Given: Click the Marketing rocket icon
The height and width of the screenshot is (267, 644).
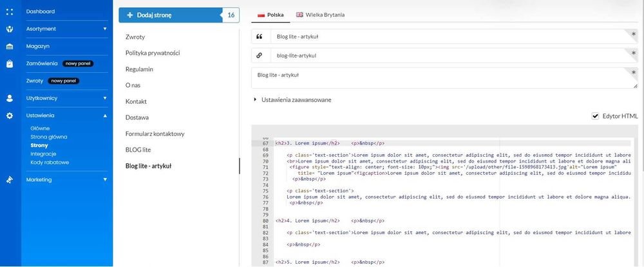Looking at the screenshot, I should [x=10, y=180].
